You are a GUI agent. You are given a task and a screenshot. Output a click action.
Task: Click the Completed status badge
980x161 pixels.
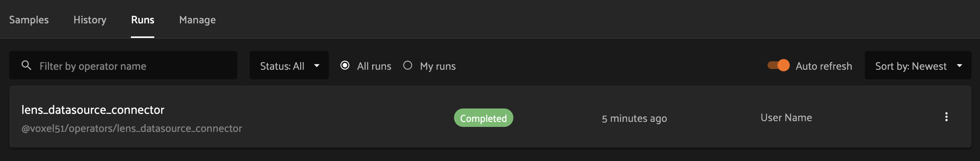coord(483,118)
